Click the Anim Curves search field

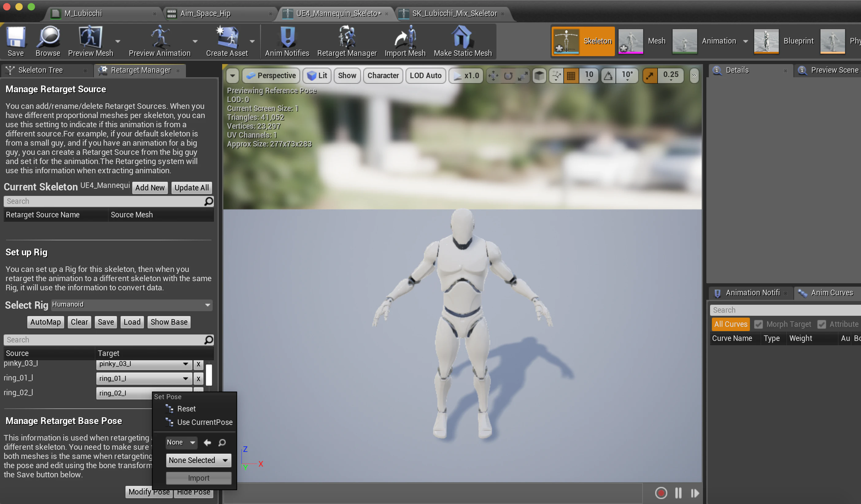[785, 310]
